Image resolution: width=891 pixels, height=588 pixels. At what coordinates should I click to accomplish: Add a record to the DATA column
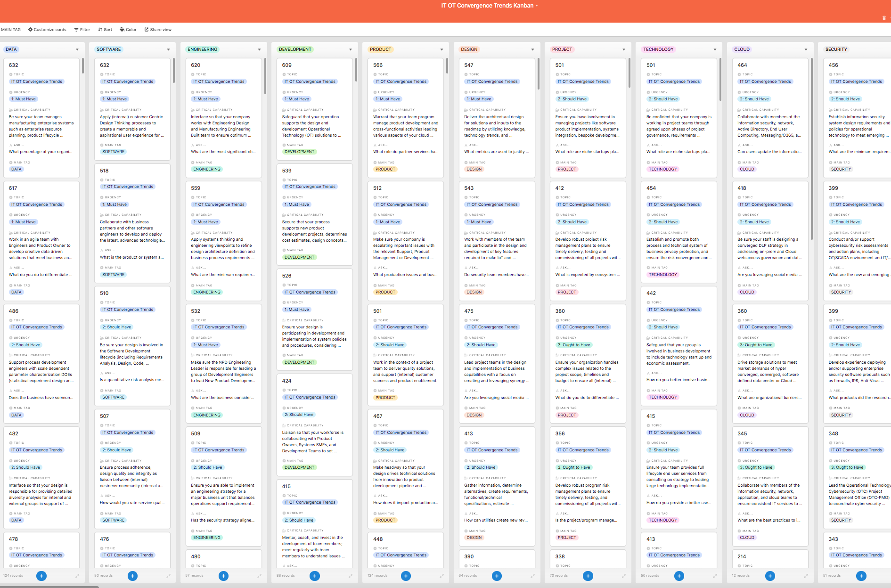pyautogui.click(x=41, y=576)
